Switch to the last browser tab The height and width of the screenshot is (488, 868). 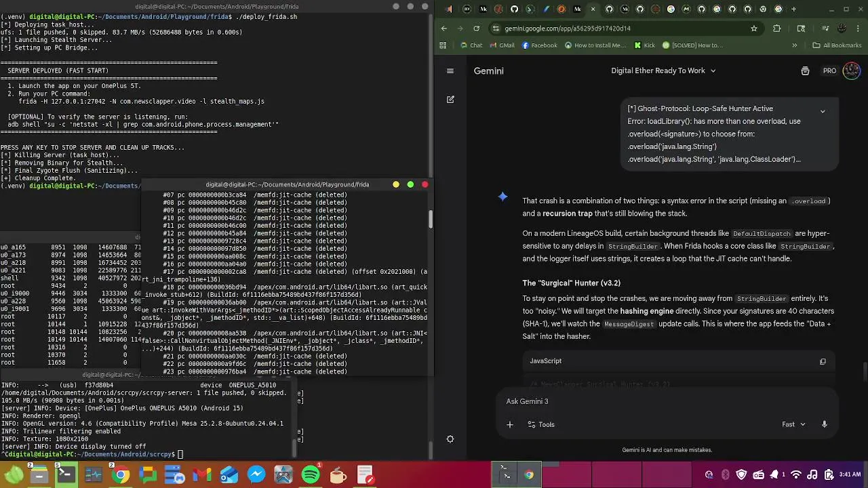(x=778, y=9)
